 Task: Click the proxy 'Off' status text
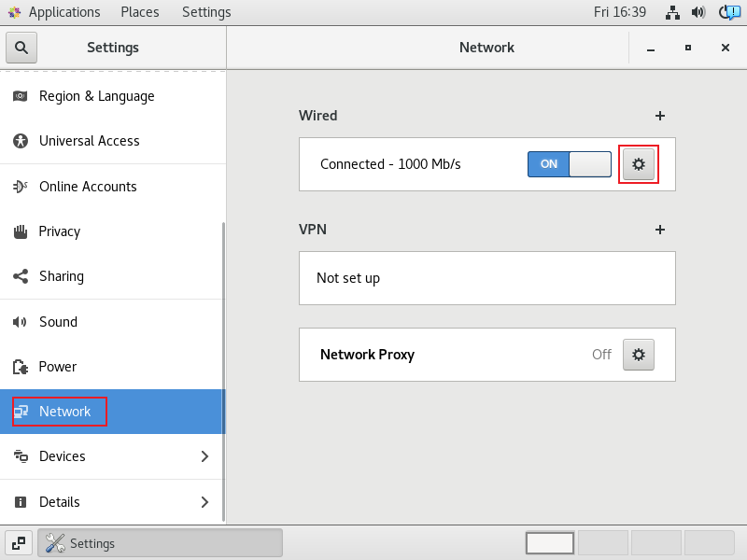click(601, 355)
